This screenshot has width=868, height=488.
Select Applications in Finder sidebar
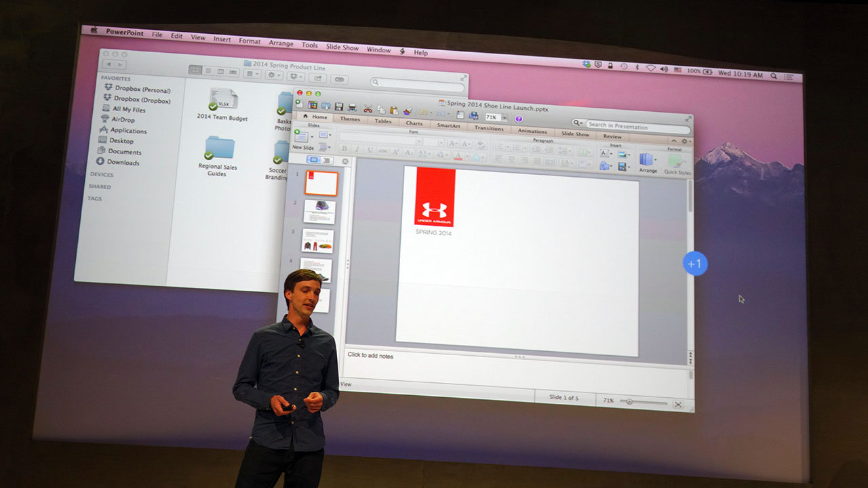(123, 130)
